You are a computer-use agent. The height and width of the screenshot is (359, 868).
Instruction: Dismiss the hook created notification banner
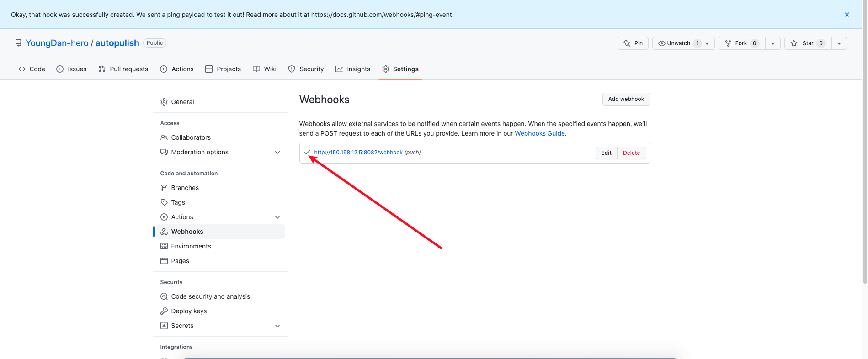(x=847, y=15)
